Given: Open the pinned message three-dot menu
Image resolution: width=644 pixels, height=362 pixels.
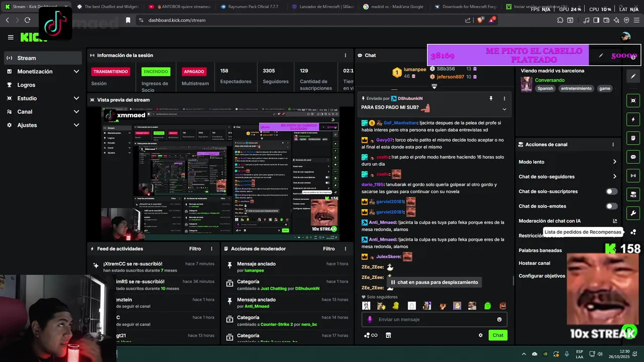Looking at the screenshot, I should point(504,99).
